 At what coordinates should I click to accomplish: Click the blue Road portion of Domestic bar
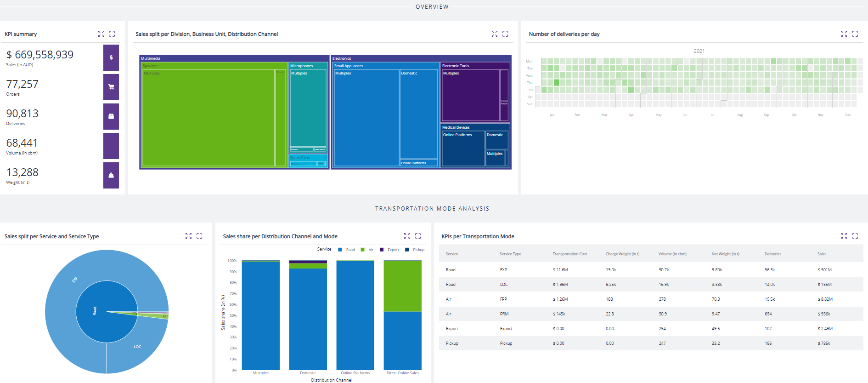point(308,319)
